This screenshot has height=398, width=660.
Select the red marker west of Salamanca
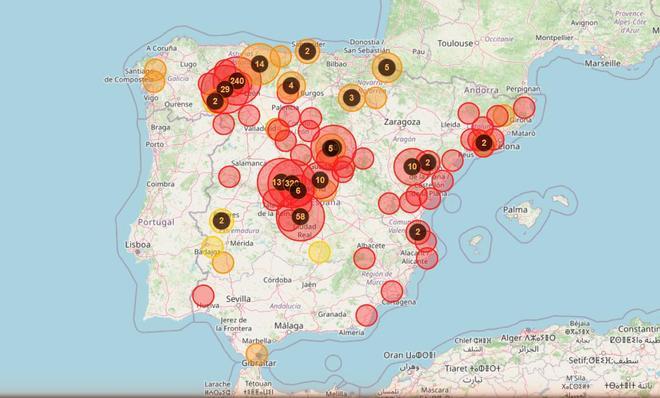click(x=229, y=176)
